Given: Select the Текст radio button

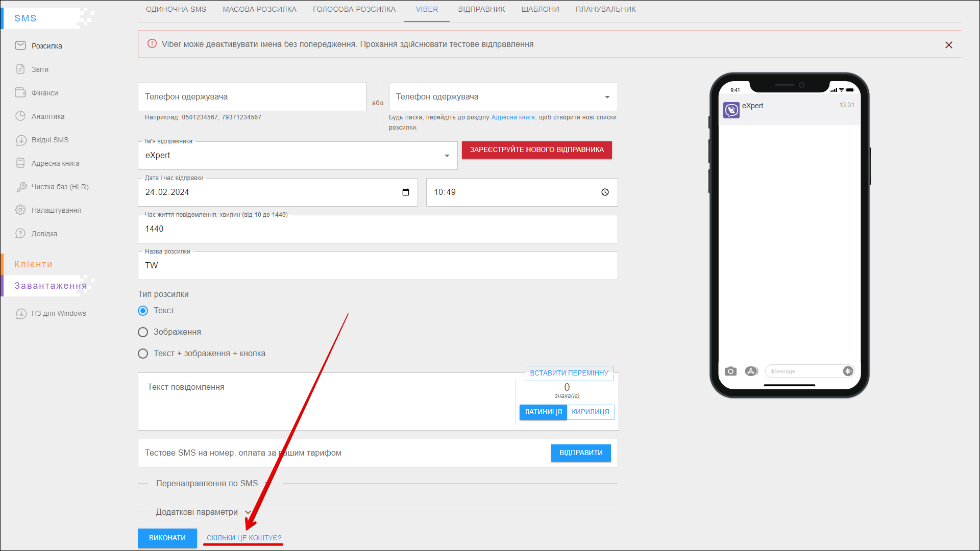Looking at the screenshot, I should (x=143, y=311).
